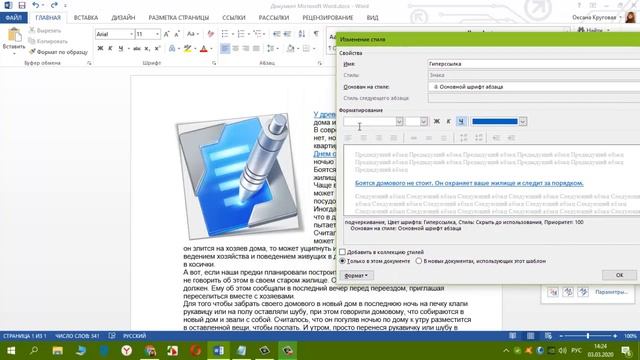Toggle italic (К) in the ribbon Font group

[x=110, y=49]
